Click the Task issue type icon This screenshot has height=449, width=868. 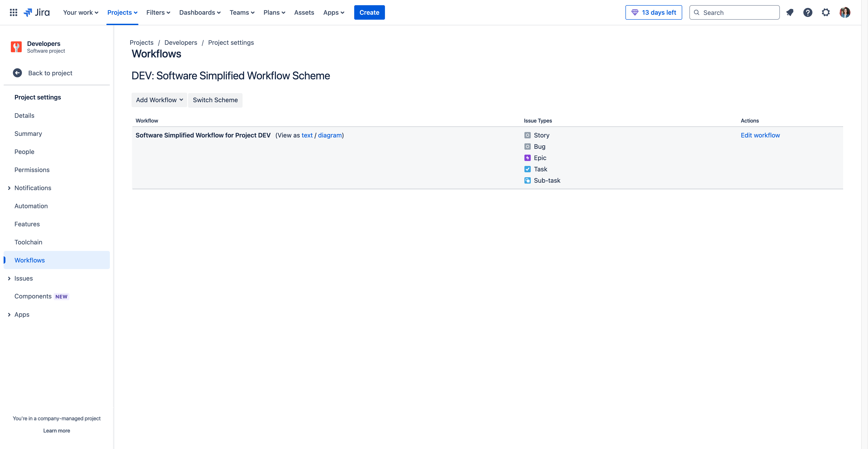pyautogui.click(x=527, y=169)
